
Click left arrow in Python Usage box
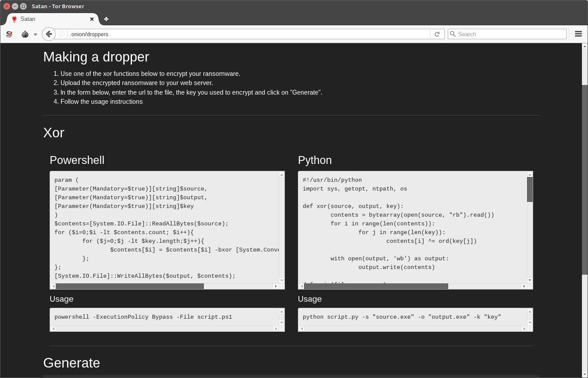tap(301, 329)
